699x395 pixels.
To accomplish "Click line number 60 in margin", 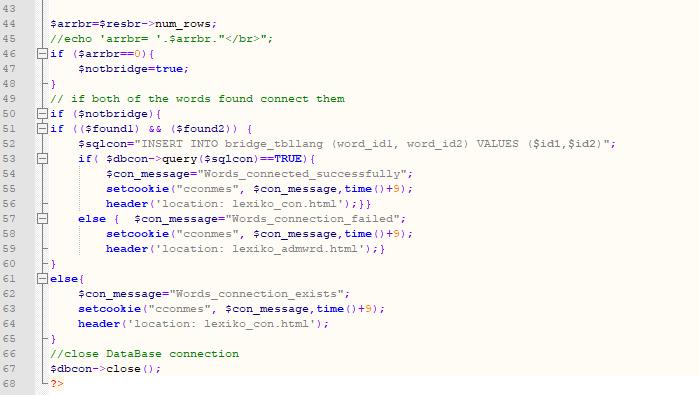I will click(x=9, y=263).
